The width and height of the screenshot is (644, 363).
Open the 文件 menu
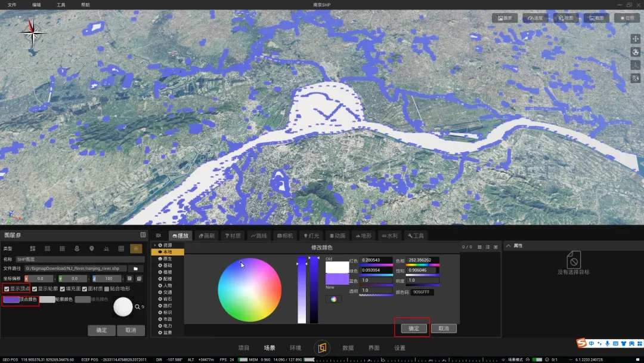12,5
